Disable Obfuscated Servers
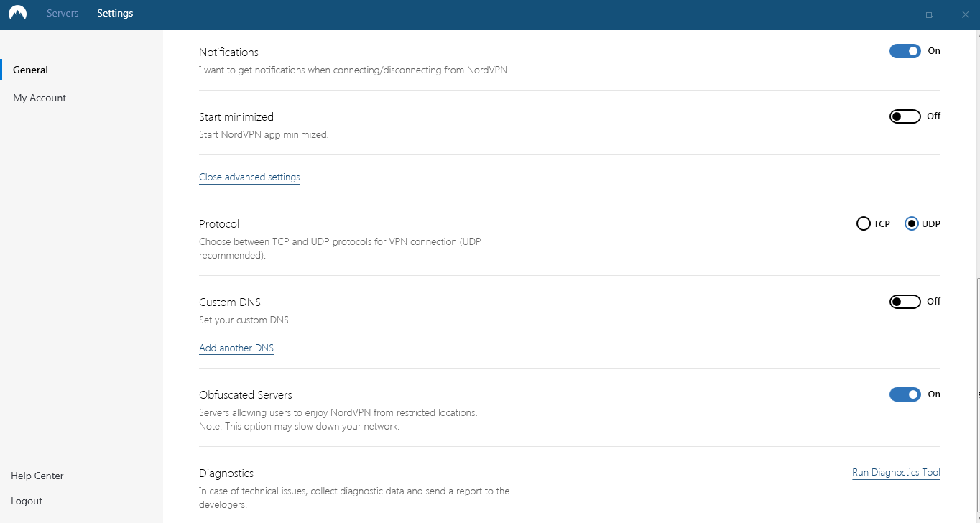980x523 pixels. (905, 394)
